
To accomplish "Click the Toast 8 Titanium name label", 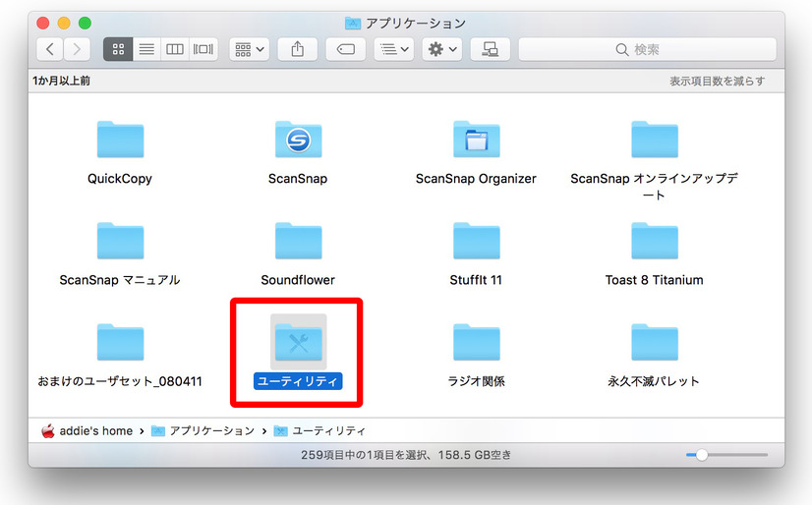I will [654, 280].
